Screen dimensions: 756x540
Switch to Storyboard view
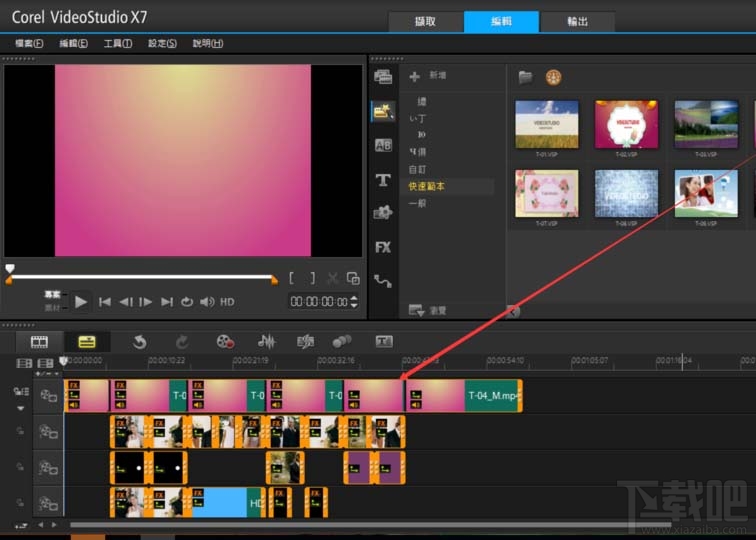tap(39, 342)
